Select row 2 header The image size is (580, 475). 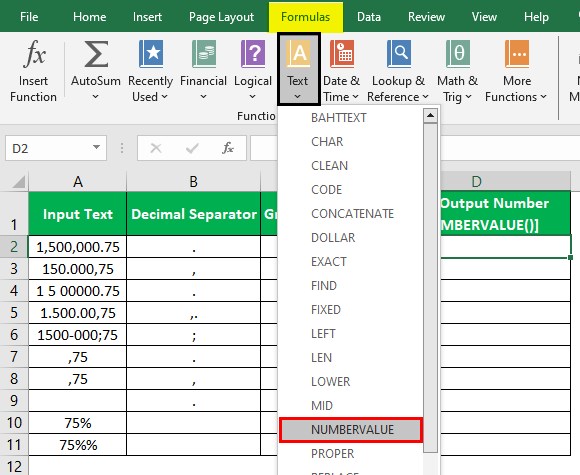(14, 247)
